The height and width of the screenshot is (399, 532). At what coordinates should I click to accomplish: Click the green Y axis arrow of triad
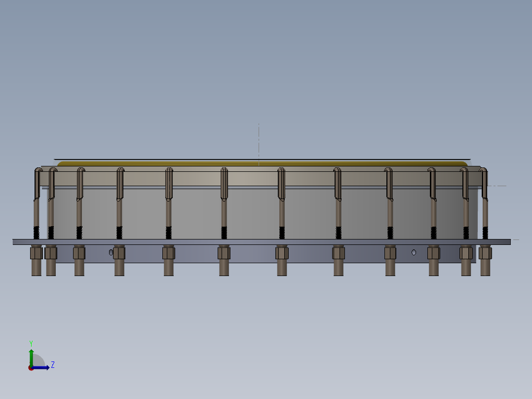31,357
